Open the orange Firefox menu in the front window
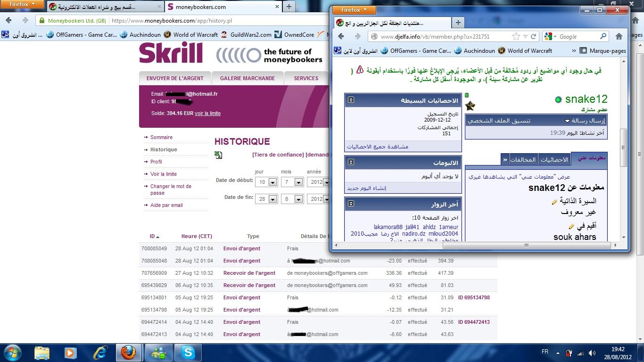644x362 pixels. (354, 9)
